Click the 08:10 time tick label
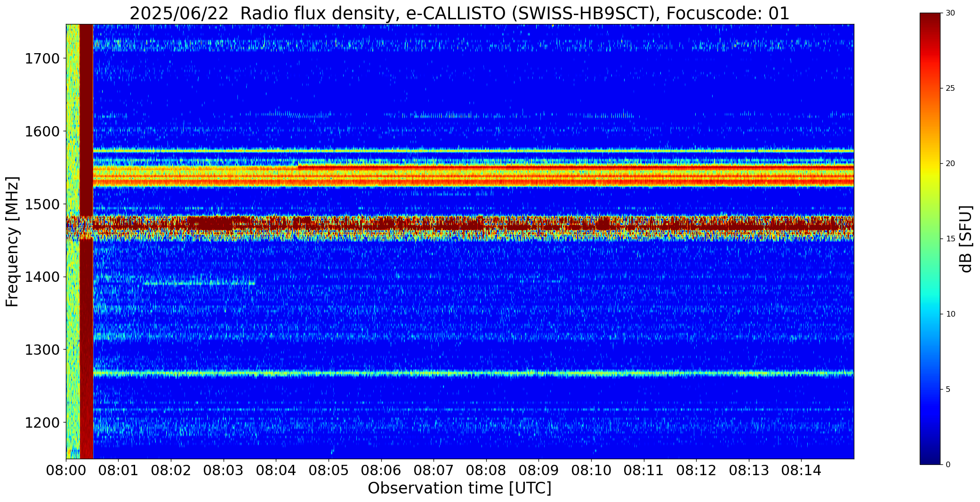The width and height of the screenshot is (980, 502). (591, 470)
